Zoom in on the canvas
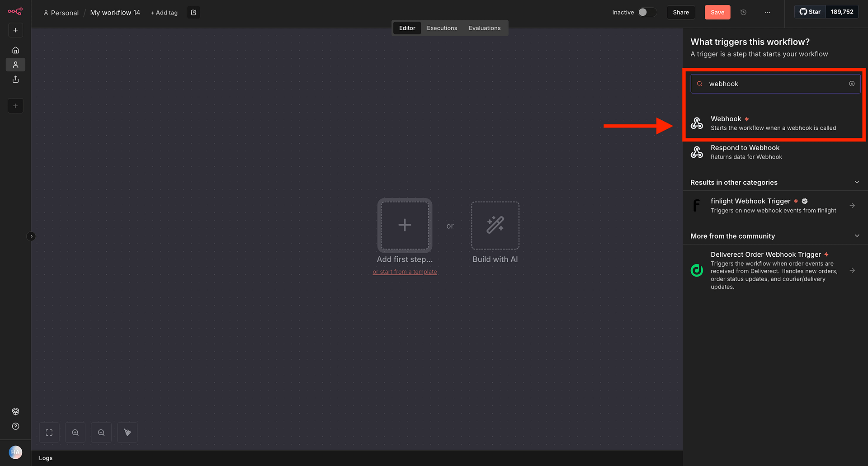The width and height of the screenshot is (868, 466). pyautogui.click(x=75, y=433)
